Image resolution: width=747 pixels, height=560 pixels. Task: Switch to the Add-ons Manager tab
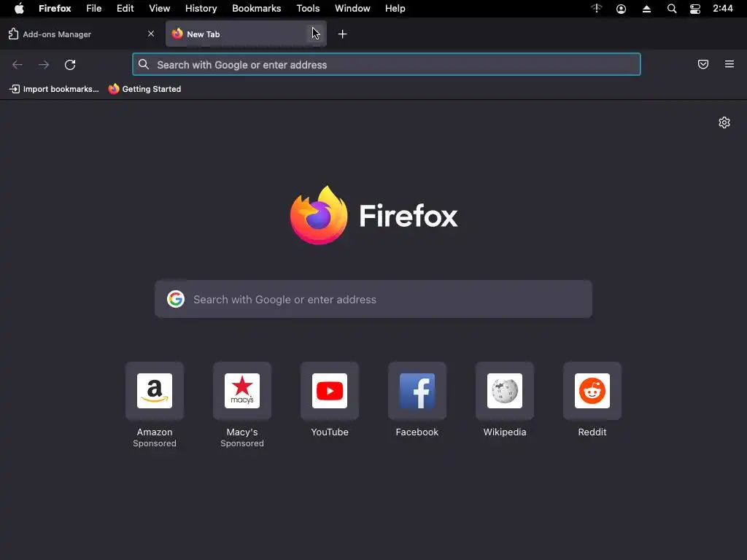[81, 34]
